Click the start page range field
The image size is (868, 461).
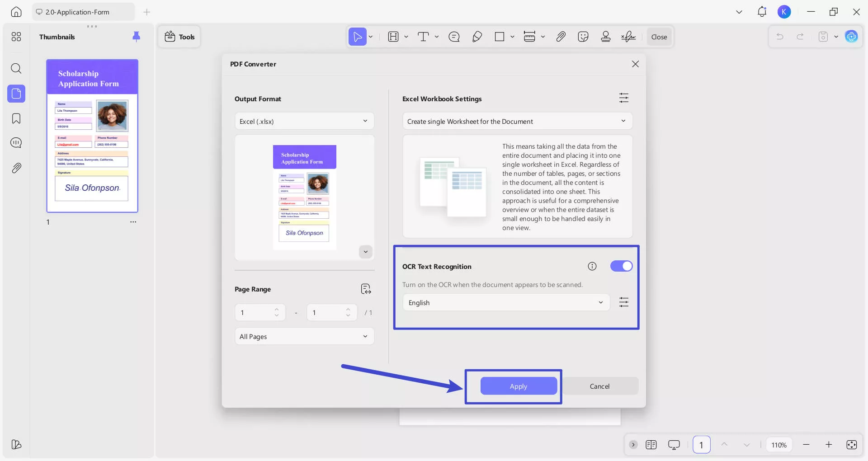260,312
